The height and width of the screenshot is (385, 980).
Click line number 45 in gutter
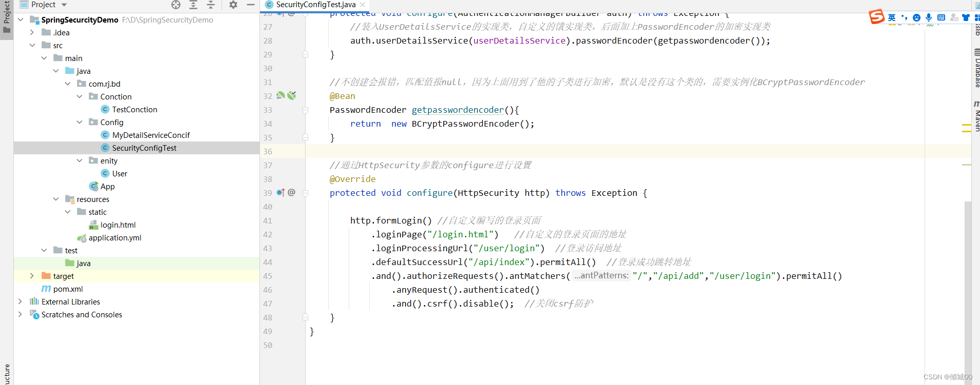click(x=268, y=276)
